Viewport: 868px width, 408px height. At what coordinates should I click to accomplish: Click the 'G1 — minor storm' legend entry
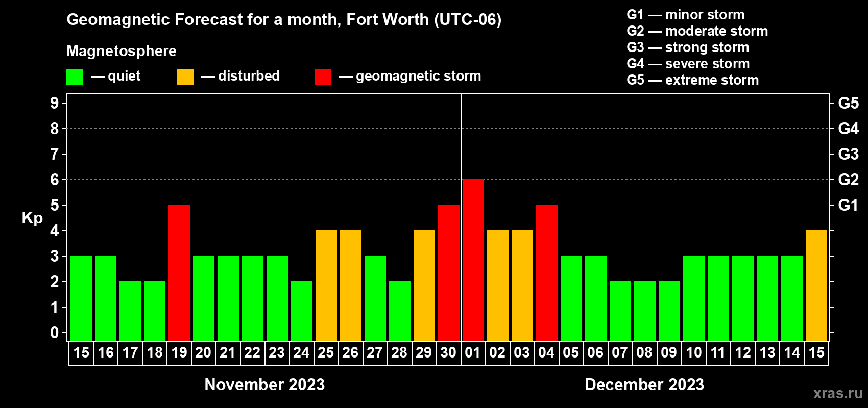tap(686, 15)
